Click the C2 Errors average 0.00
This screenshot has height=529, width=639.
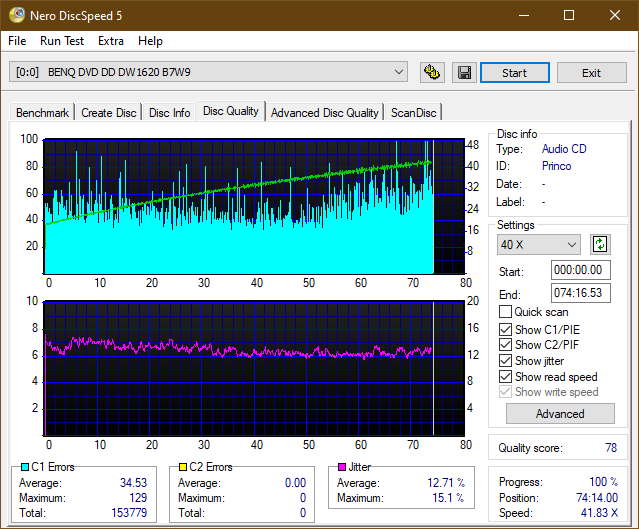[x=295, y=483]
